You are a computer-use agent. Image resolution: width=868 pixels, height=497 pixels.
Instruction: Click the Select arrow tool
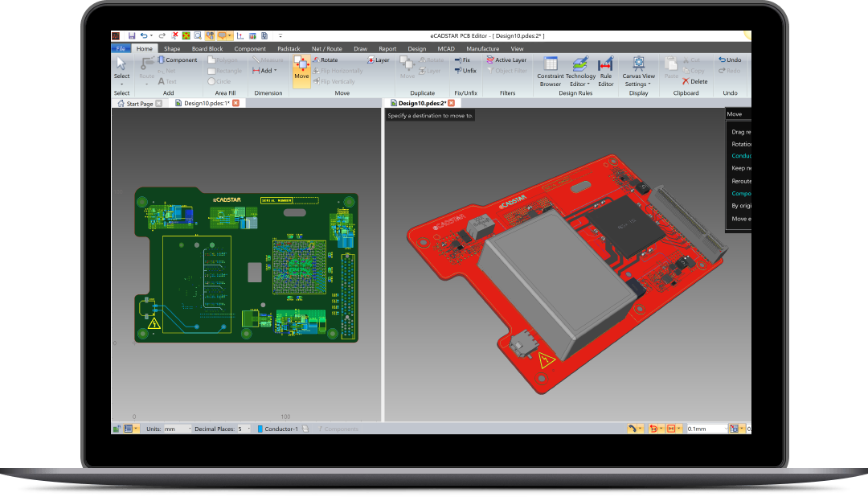(x=121, y=68)
